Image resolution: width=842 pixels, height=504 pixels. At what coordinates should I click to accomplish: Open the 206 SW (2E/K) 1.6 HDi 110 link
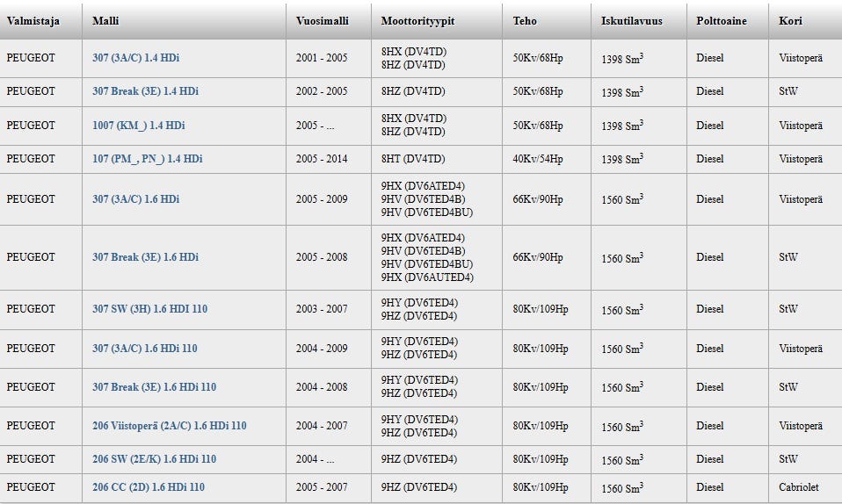[154, 459]
